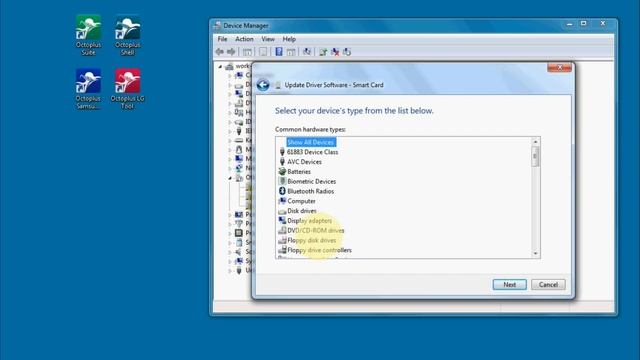Open Action menu
640x360 pixels.
[244, 39]
